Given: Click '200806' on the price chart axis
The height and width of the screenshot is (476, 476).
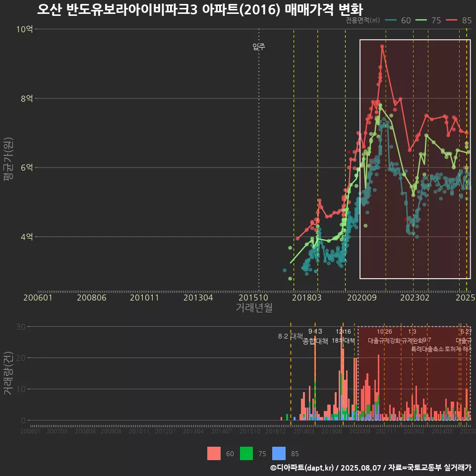Looking at the screenshot, I should [x=92, y=297].
